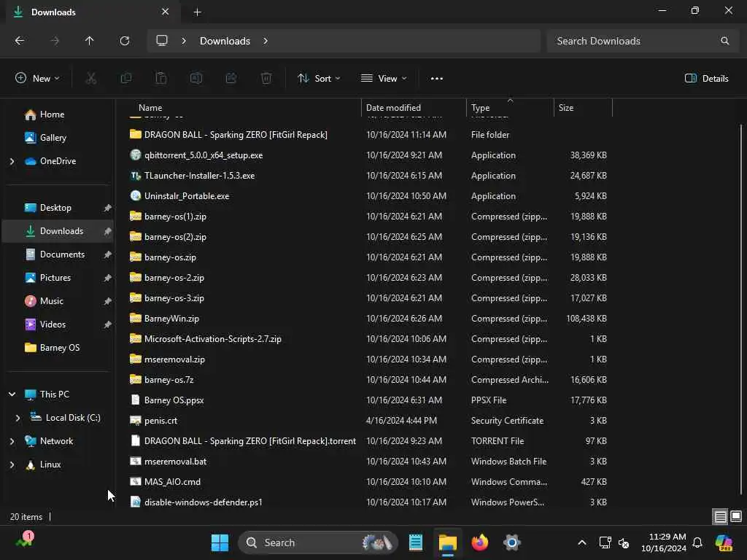This screenshot has height=560, width=747.
Task: Expand the Linux tree node
Action: tap(12, 464)
